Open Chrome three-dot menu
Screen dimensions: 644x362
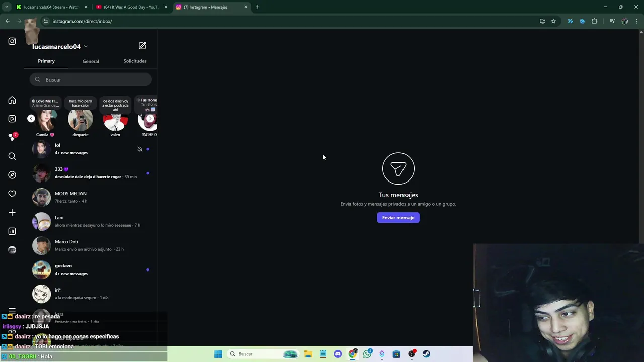(x=637, y=21)
